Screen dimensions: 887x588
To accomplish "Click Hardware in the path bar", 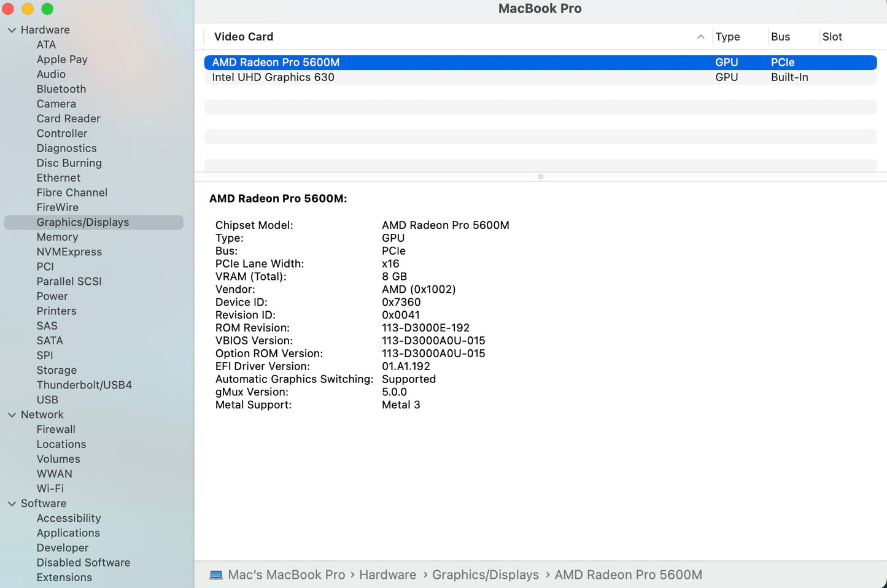I will coord(387,575).
